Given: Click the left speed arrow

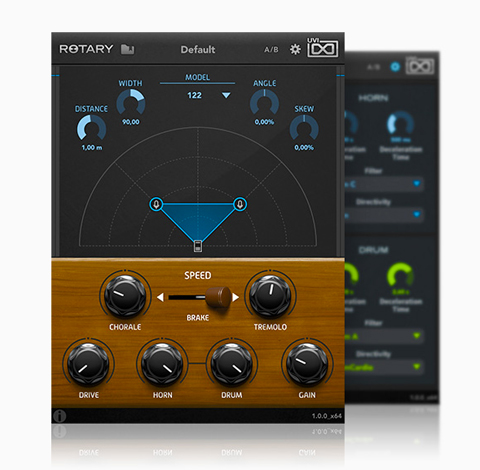Looking at the screenshot, I should [x=161, y=297].
